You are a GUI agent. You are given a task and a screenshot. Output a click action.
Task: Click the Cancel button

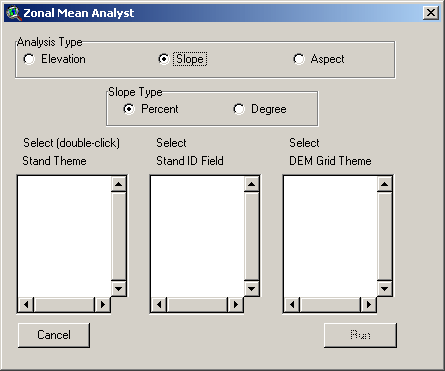pyautogui.click(x=54, y=335)
